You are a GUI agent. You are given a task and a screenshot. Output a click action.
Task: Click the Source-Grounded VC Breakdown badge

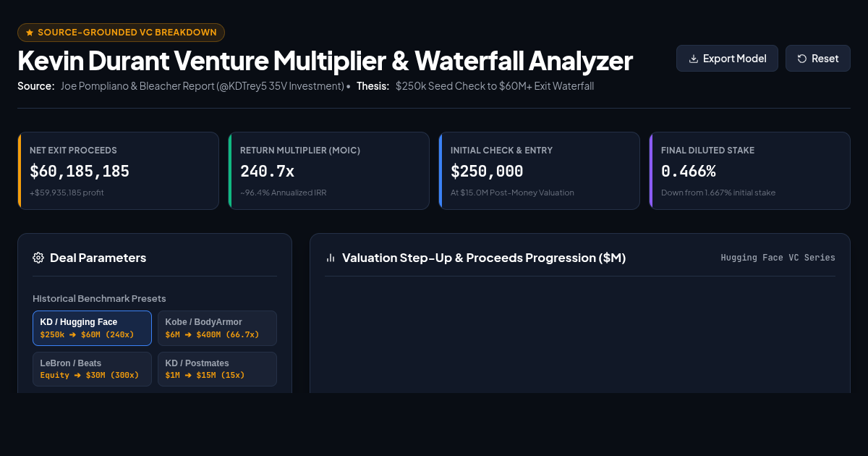click(121, 33)
